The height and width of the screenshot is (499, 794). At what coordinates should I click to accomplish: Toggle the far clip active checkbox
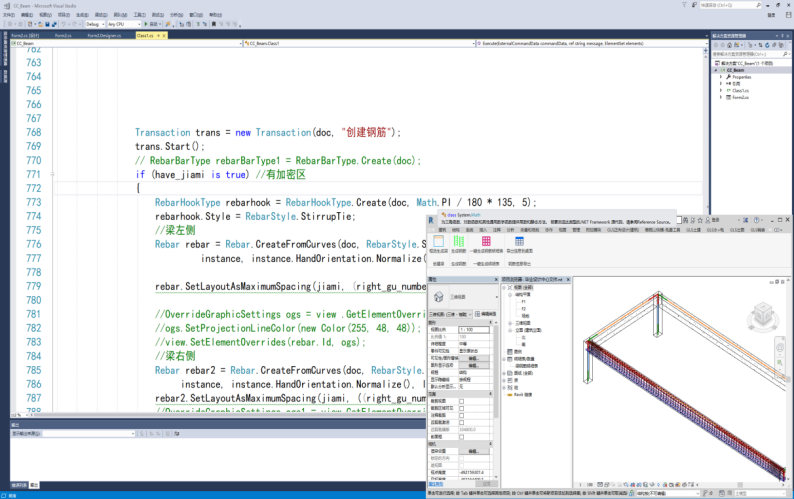point(461,423)
